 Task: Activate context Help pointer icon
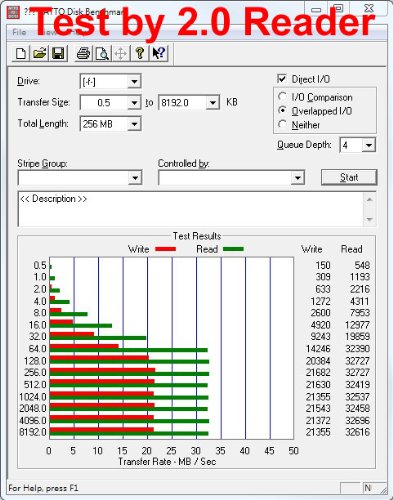pos(158,53)
